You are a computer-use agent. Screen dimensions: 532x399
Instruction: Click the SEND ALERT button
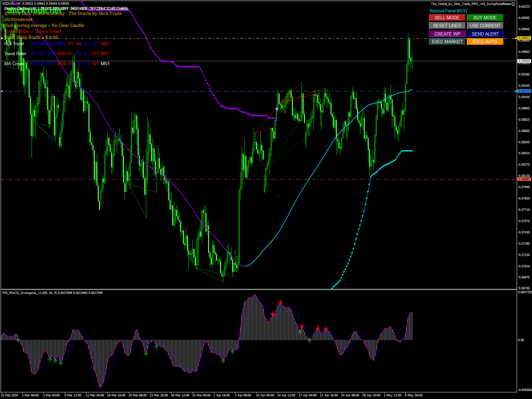pyautogui.click(x=485, y=34)
